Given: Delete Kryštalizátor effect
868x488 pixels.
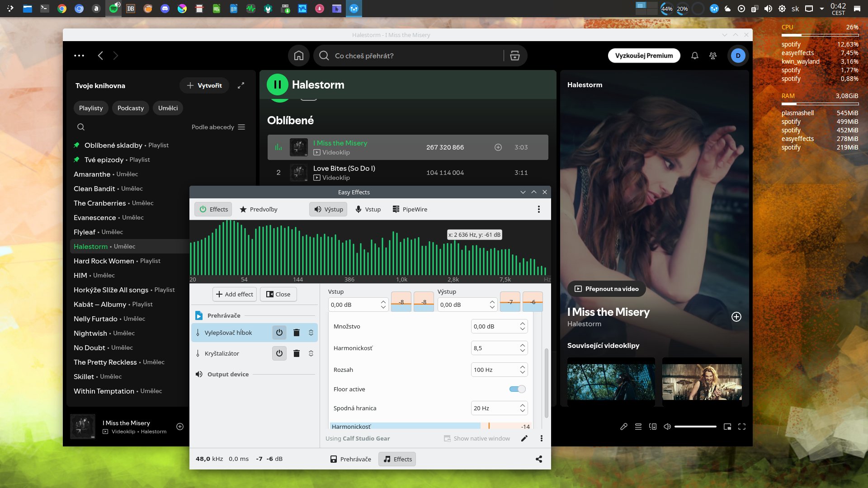Looking at the screenshot, I should 297,353.
